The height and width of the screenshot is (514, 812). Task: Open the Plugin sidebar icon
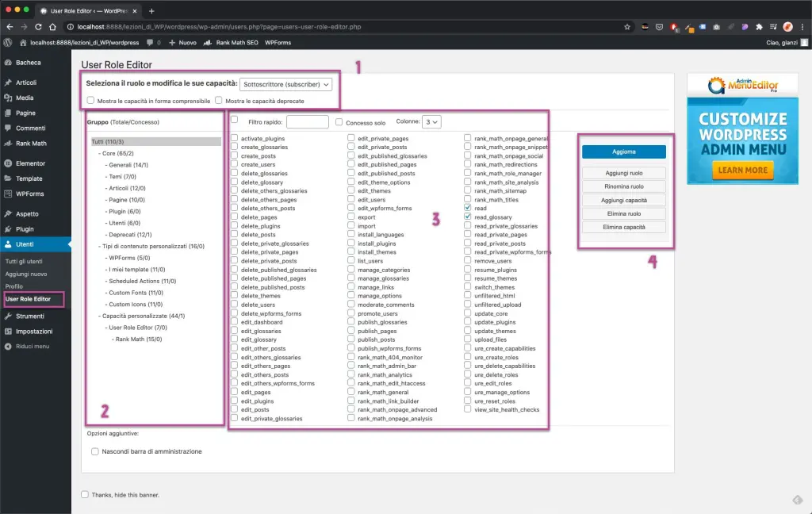8,229
